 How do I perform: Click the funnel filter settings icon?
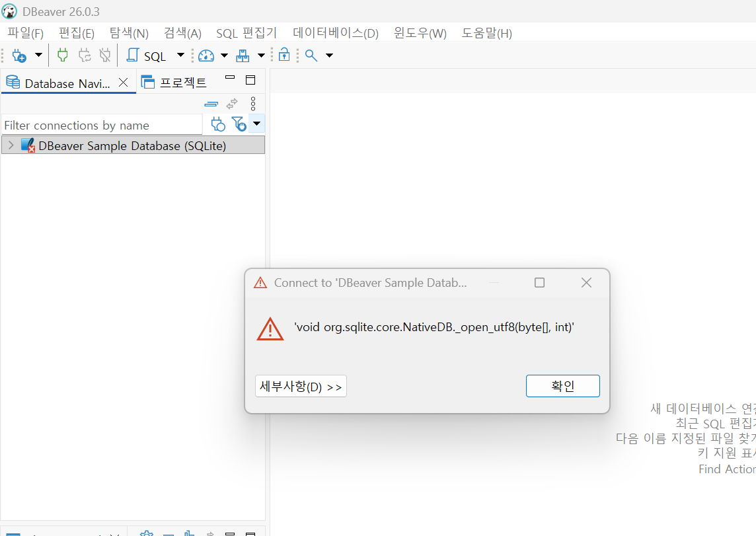[x=239, y=124]
